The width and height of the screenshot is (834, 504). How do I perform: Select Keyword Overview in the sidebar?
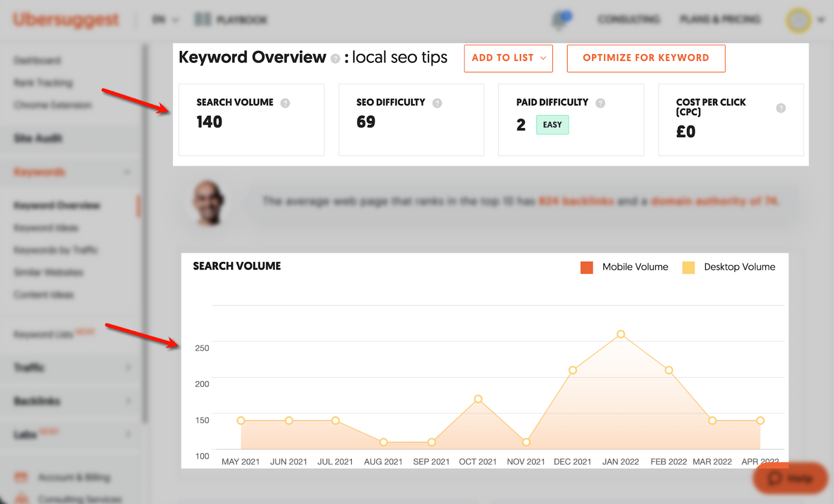57,205
